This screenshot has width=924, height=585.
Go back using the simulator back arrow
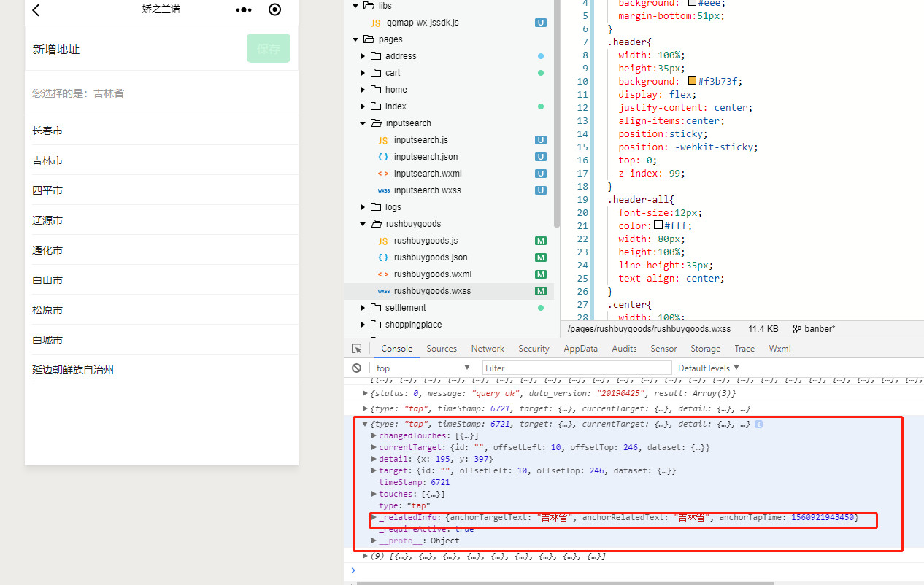coord(36,10)
